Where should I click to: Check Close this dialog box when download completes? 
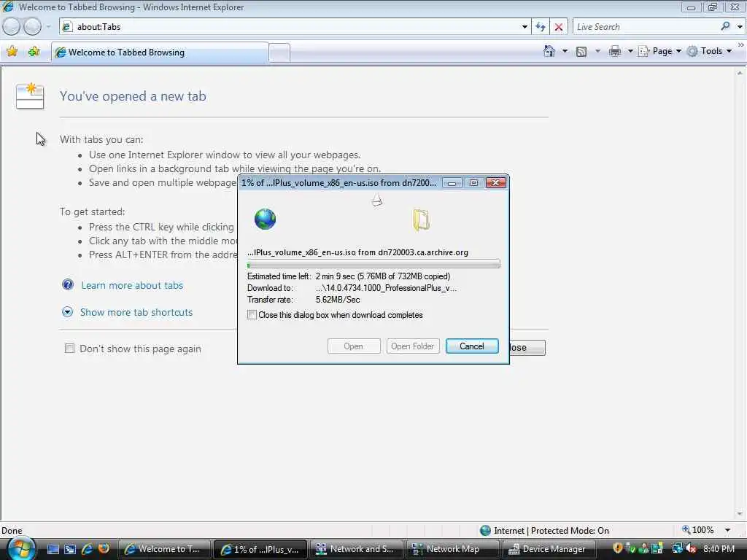click(252, 315)
